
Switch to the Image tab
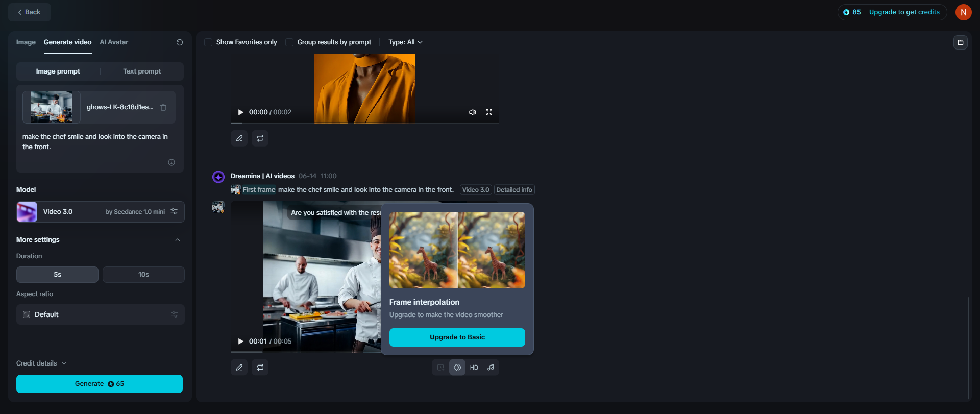pyautogui.click(x=26, y=42)
